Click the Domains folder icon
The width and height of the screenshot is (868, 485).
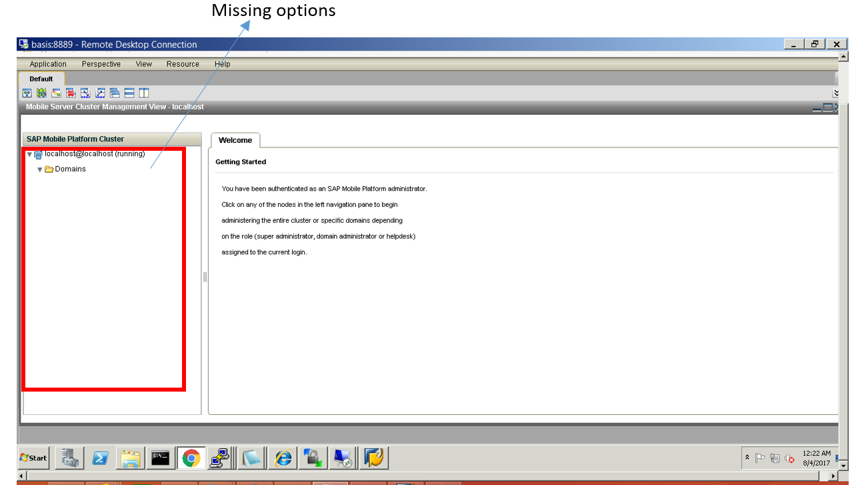(49, 169)
